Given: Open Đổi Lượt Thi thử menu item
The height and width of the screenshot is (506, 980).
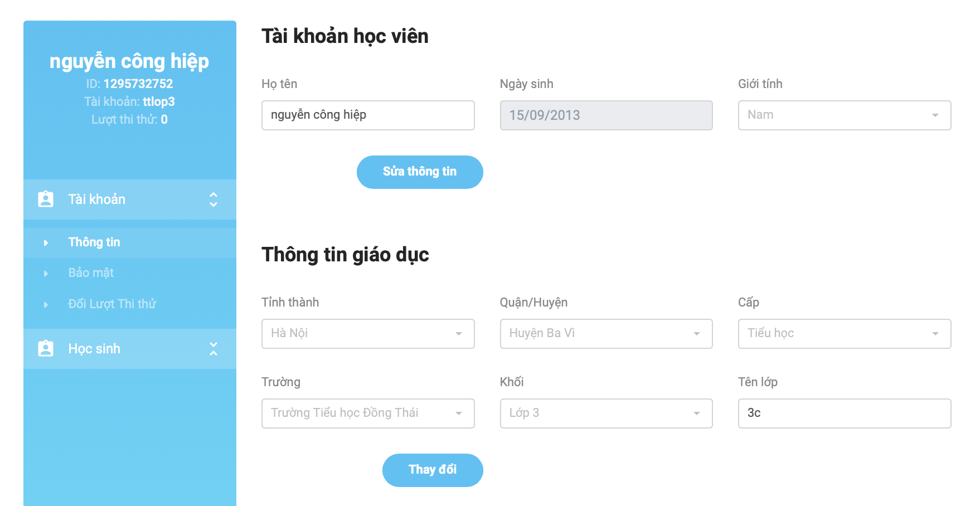Looking at the screenshot, I should pos(112,304).
